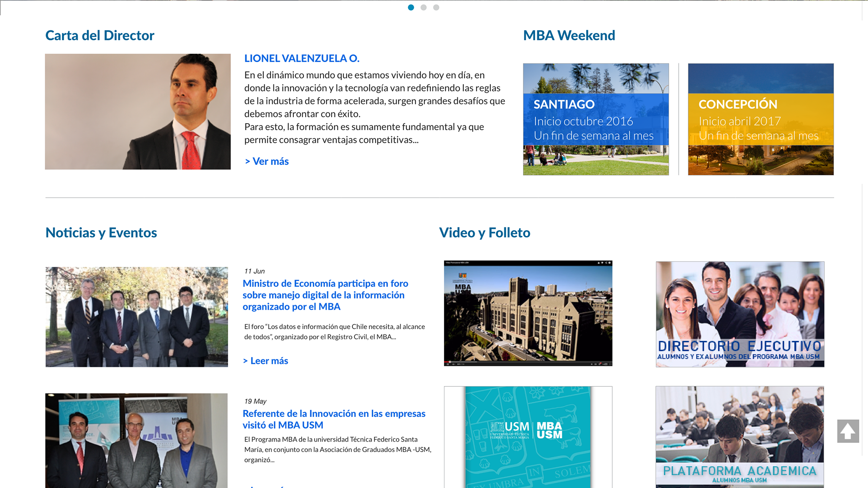Open the USM MBA brochure cover
Viewport: 868px width, 488px height.
pyautogui.click(x=528, y=437)
